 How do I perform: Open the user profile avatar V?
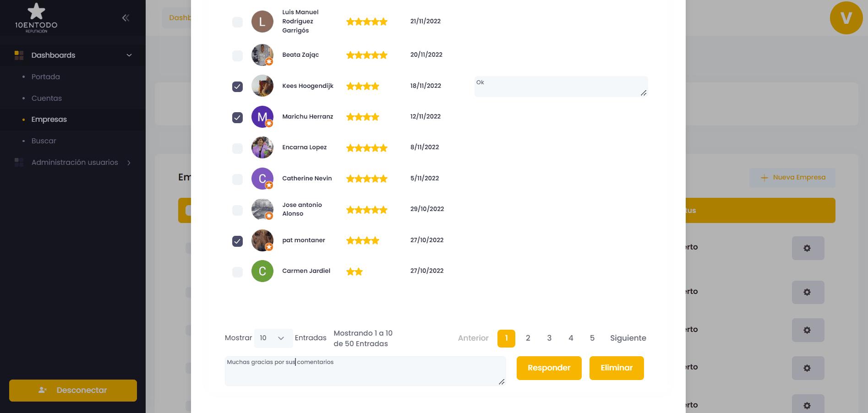point(846,18)
